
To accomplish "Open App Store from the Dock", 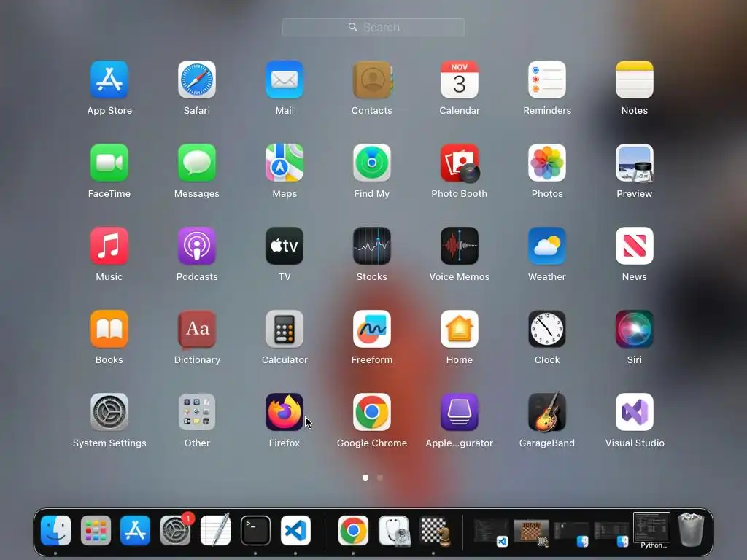I will pos(135,530).
